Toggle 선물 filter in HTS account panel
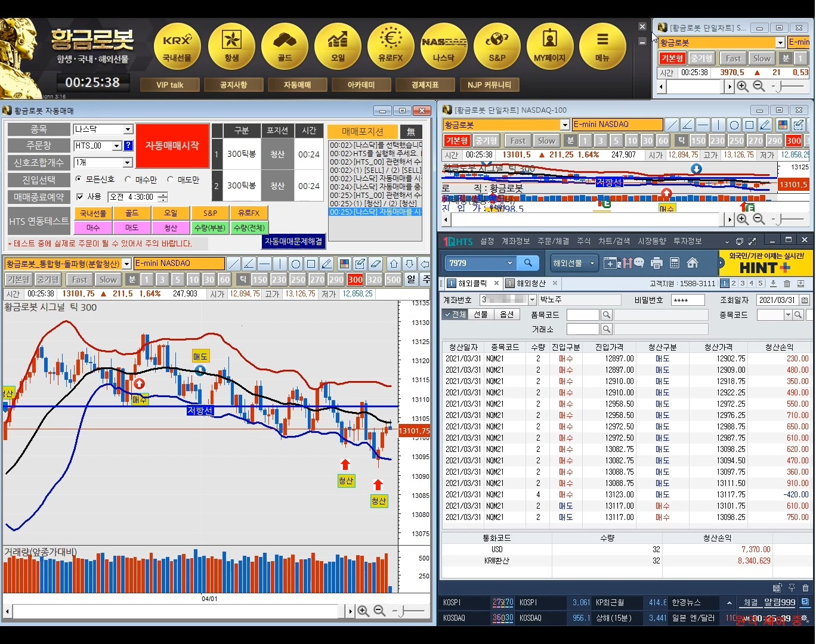This screenshot has height=644, width=816. pyautogui.click(x=481, y=314)
